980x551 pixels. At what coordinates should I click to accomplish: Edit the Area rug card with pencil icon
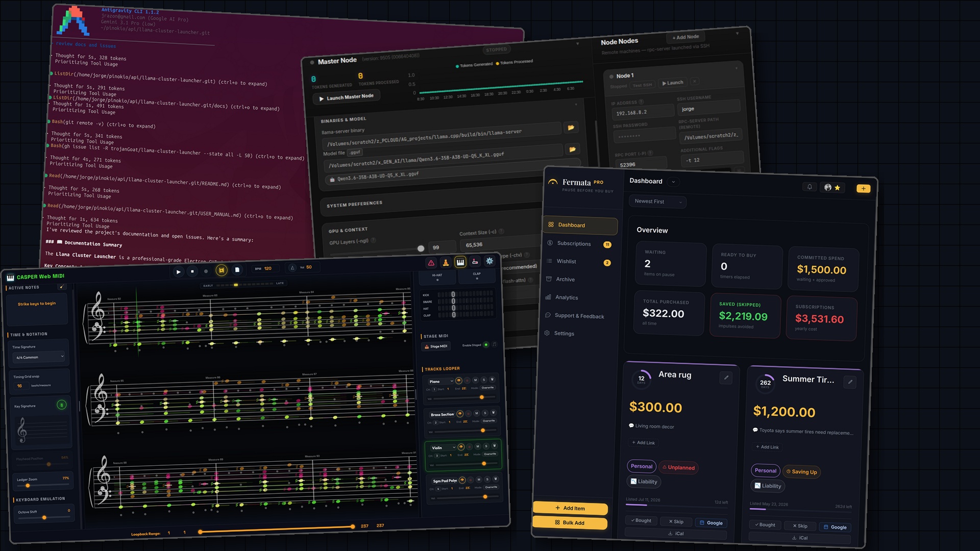[x=726, y=378]
